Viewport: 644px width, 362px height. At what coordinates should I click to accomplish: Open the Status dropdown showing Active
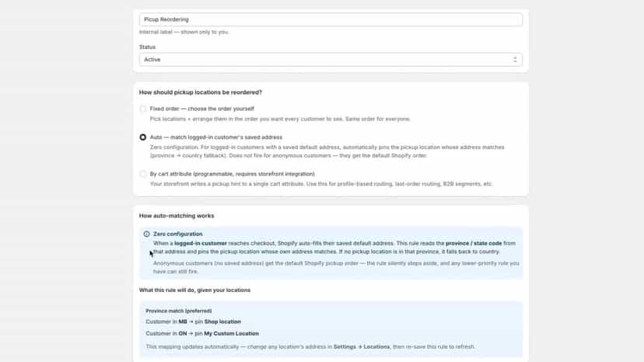(x=331, y=60)
